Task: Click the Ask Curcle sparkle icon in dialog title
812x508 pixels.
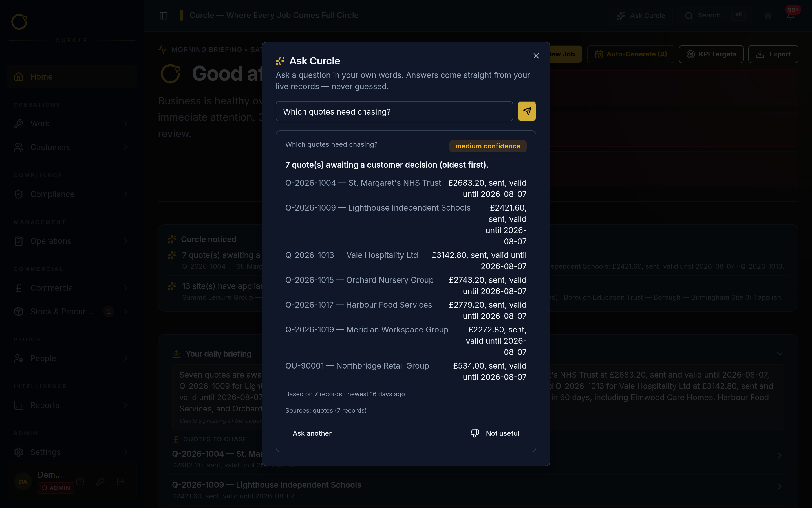Action: pyautogui.click(x=280, y=61)
